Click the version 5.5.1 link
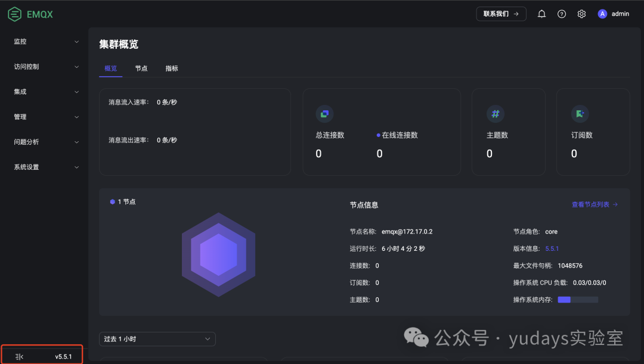The height and width of the screenshot is (364, 644). (552, 248)
